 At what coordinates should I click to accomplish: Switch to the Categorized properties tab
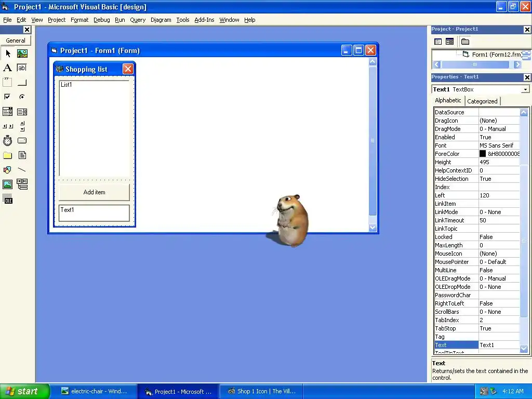click(482, 101)
